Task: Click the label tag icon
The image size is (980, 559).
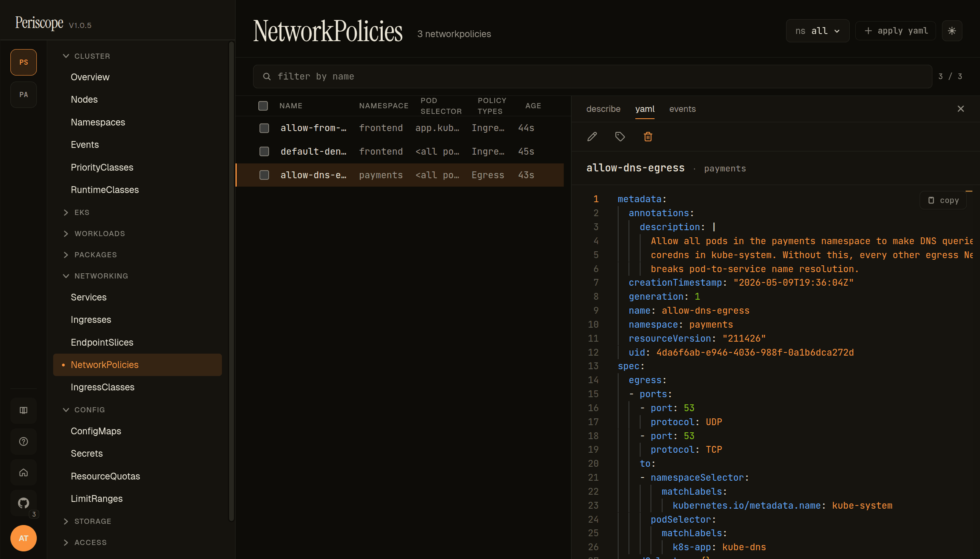Action: tap(620, 137)
